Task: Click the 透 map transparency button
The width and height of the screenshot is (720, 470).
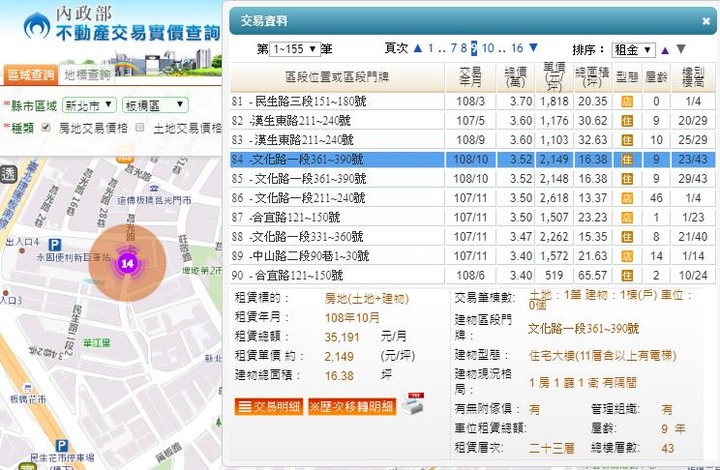Action: coord(8,174)
